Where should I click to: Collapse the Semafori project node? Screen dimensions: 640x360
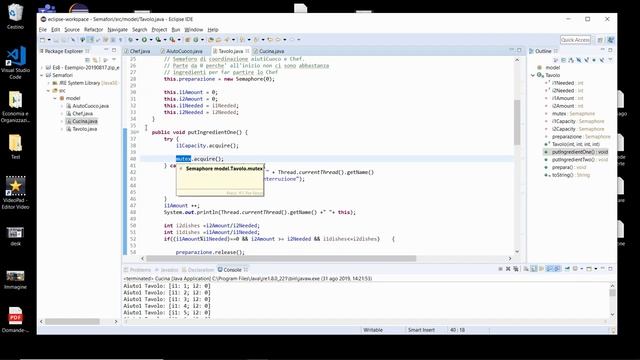(42, 75)
